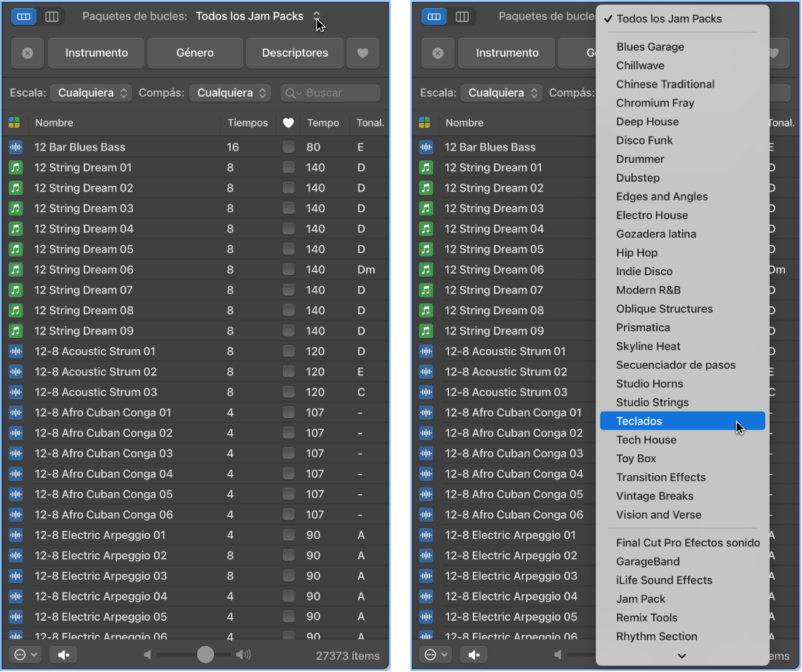Check favorite box for 12-8 Afro Cuban Conga 04
The height and width of the screenshot is (672, 802).
coord(288,474)
